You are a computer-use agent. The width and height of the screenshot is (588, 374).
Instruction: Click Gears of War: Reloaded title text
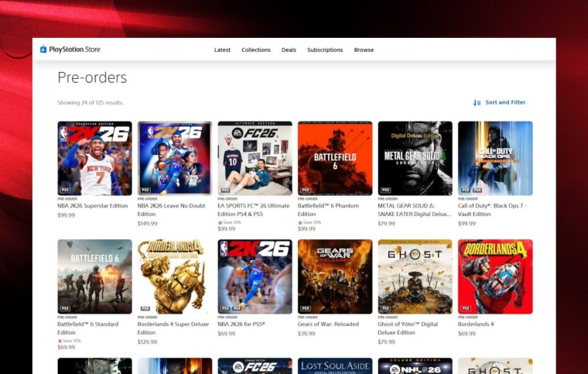[x=328, y=324]
